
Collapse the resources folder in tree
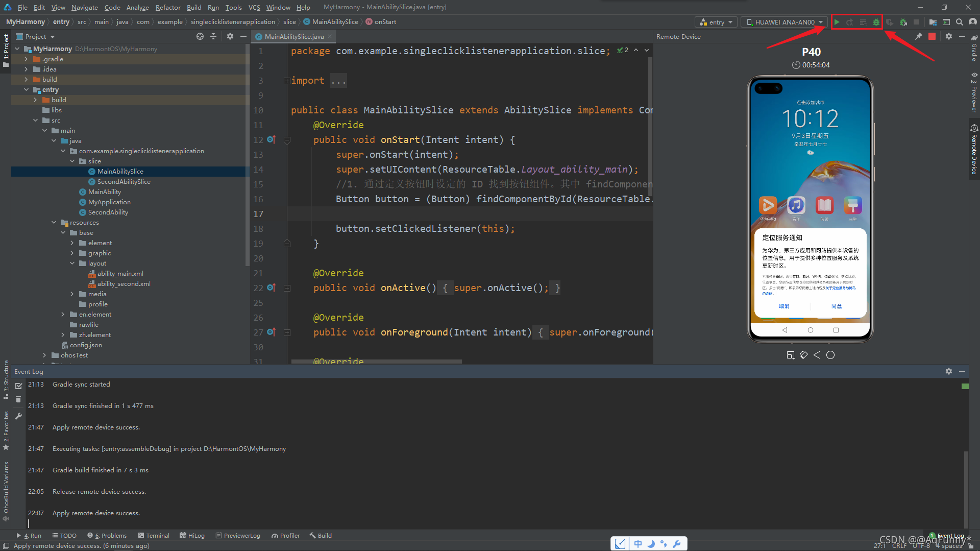(54, 222)
